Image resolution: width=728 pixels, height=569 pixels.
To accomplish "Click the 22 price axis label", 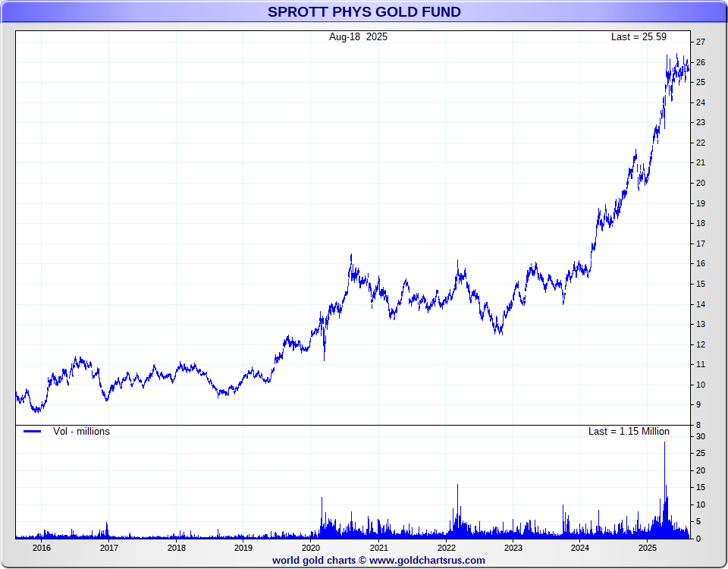I will [701, 143].
